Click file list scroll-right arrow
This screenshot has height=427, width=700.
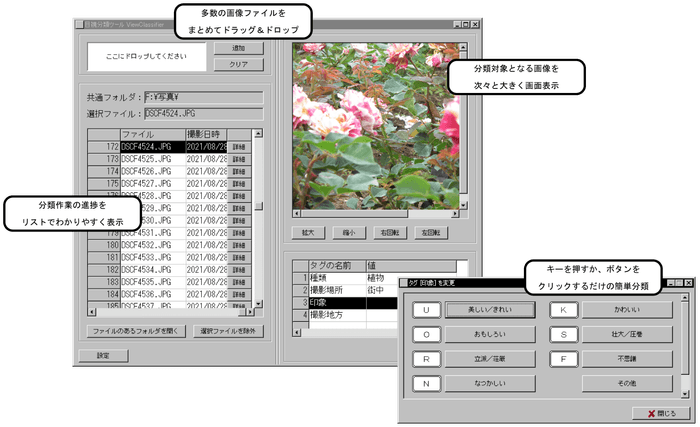click(249, 312)
